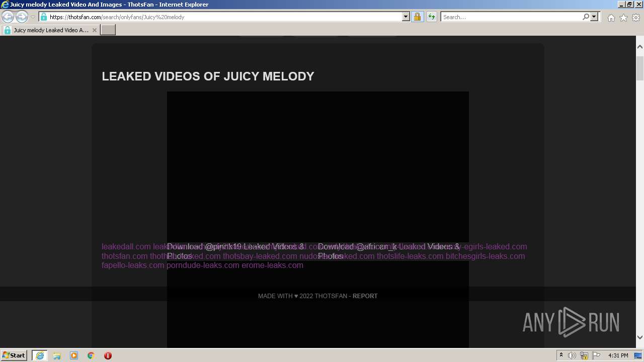Click inside the Search box
Screen dimensions: 644x362
pos(511,17)
